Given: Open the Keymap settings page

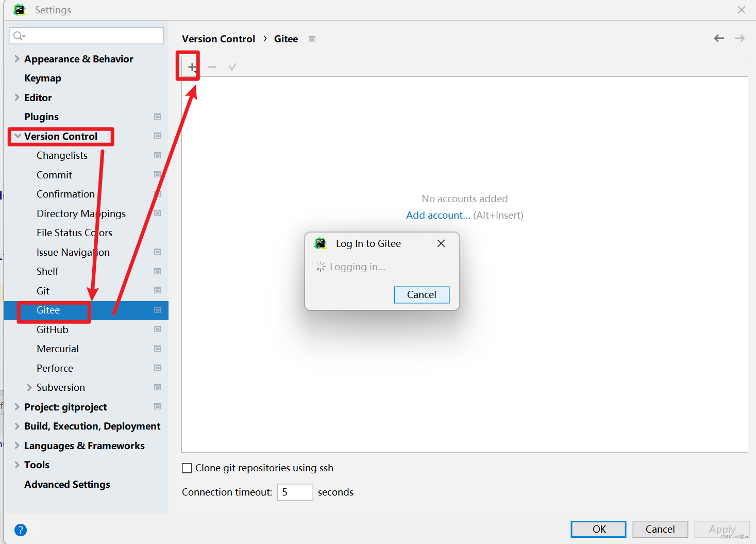Looking at the screenshot, I should coord(43,78).
